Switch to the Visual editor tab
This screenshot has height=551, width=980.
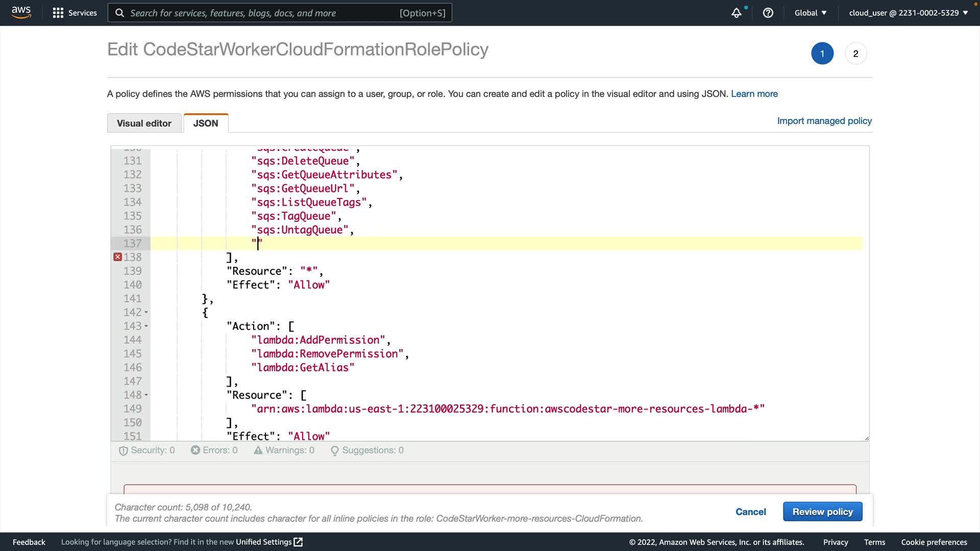coord(144,123)
